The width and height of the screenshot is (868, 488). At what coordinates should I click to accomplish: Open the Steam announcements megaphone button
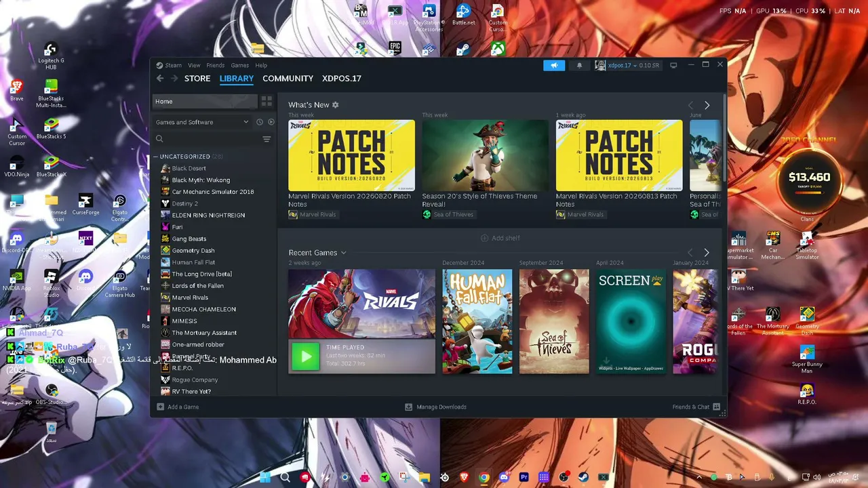[554, 65]
